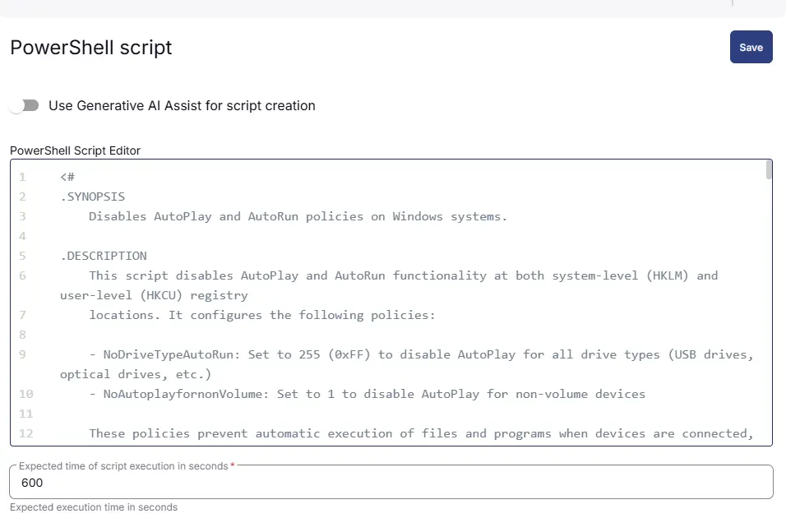The image size is (786, 532).
Task: Click the script editor vertical scrollbar thumb
Action: 769,169
